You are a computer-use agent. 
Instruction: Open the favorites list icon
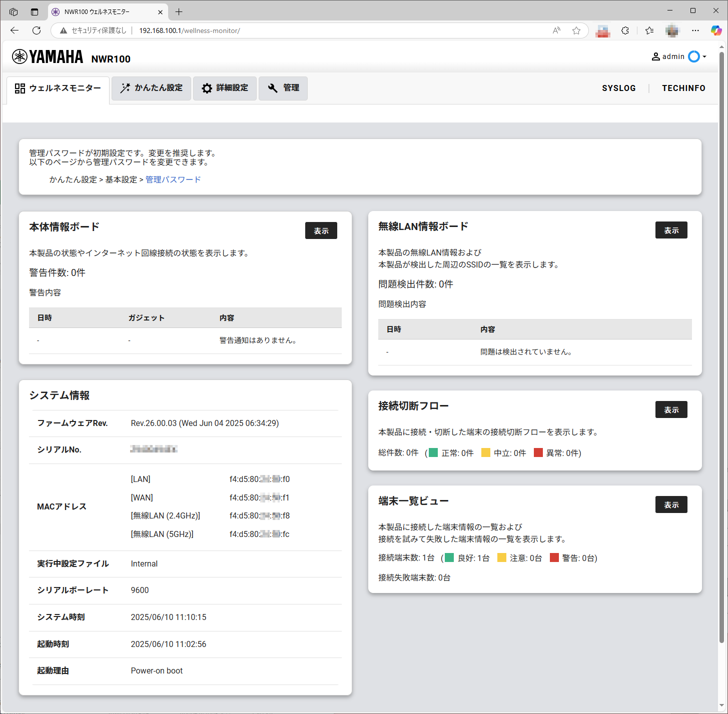pos(649,30)
